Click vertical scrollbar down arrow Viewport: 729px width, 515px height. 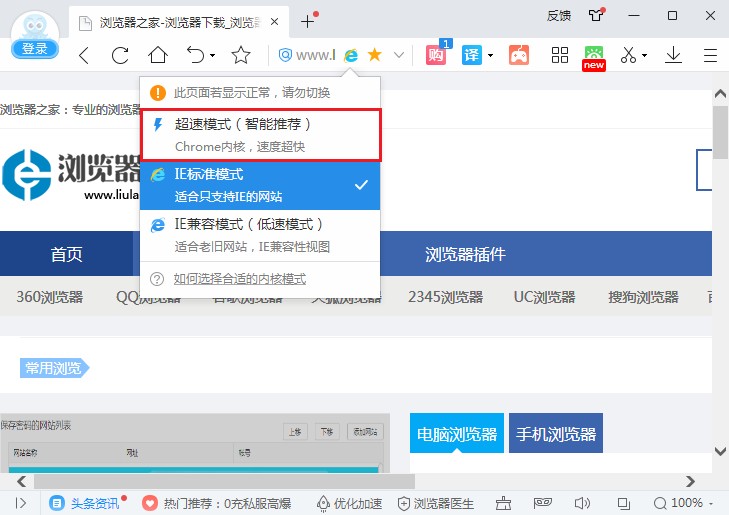pyautogui.click(x=720, y=450)
